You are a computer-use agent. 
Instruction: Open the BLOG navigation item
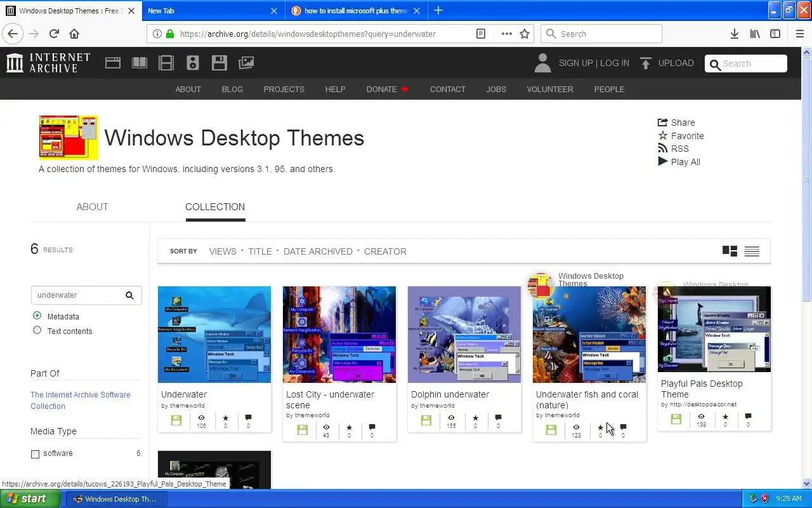coord(232,90)
